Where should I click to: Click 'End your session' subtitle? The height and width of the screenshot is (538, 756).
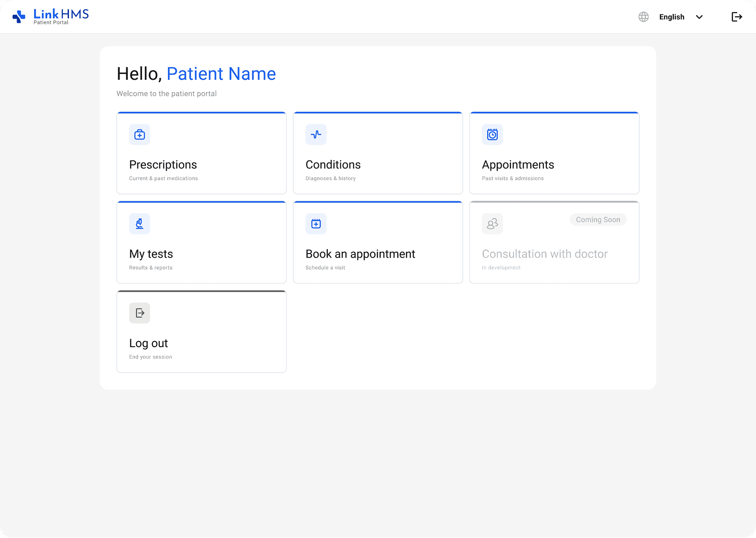pyautogui.click(x=150, y=357)
